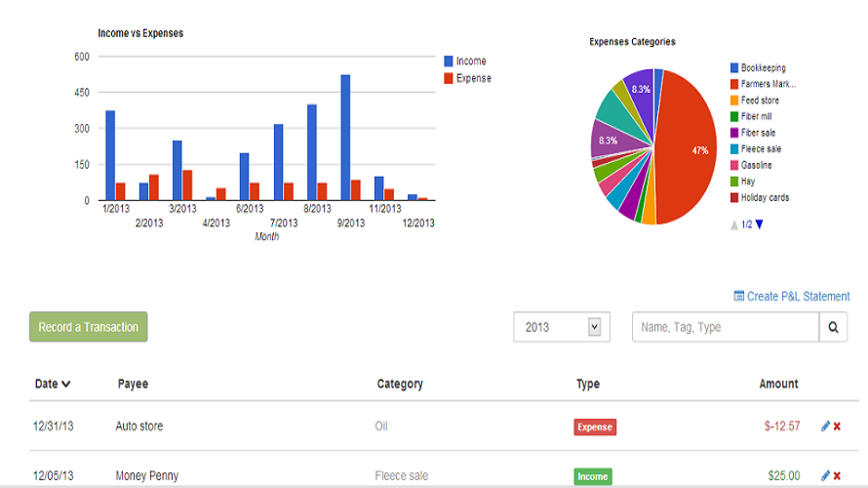The image size is (868, 488).
Task: Edit the Auto store transaction pencil icon
Action: (826, 427)
